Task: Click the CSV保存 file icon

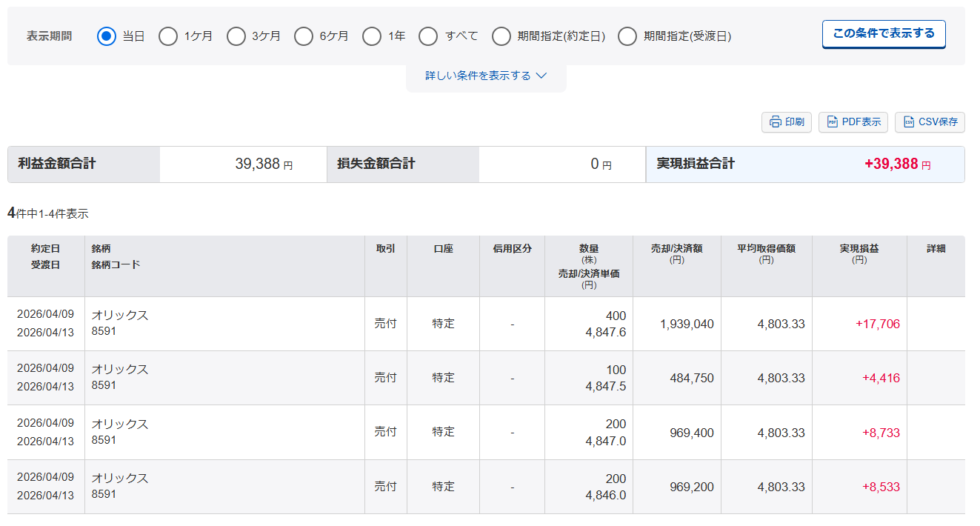Action: click(908, 122)
